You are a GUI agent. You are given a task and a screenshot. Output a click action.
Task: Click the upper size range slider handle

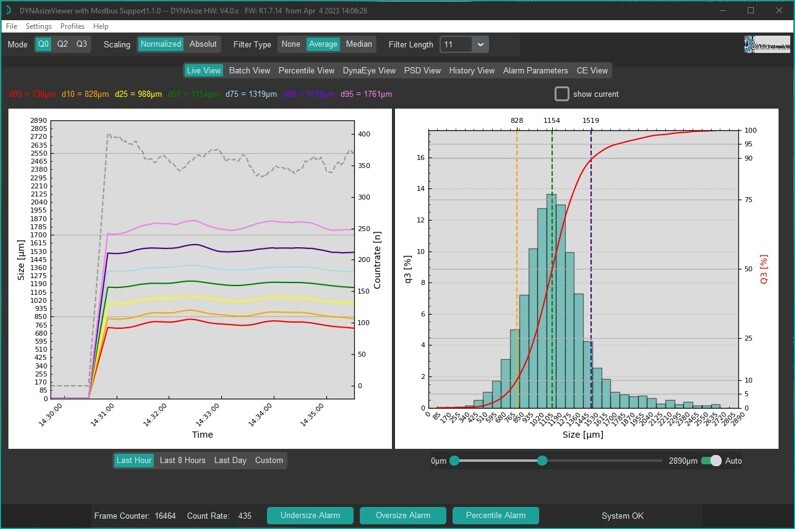[x=543, y=461]
